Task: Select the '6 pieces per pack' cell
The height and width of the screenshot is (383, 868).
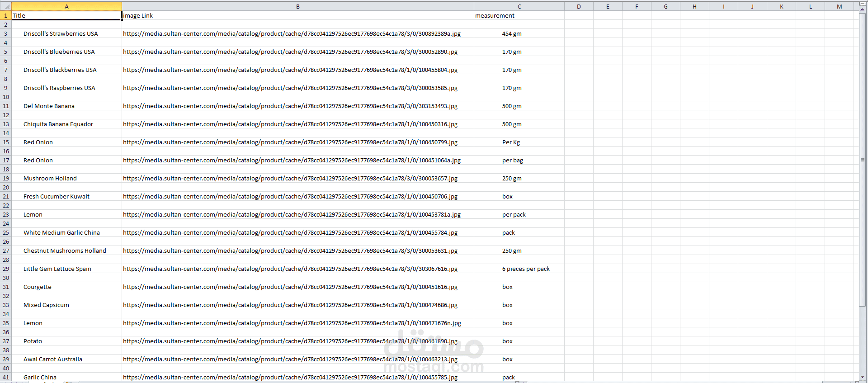Action: click(x=519, y=269)
